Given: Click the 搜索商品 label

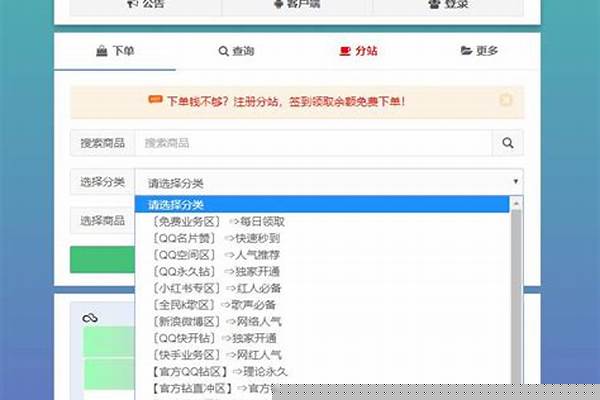Looking at the screenshot, I should tap(103, 143).
